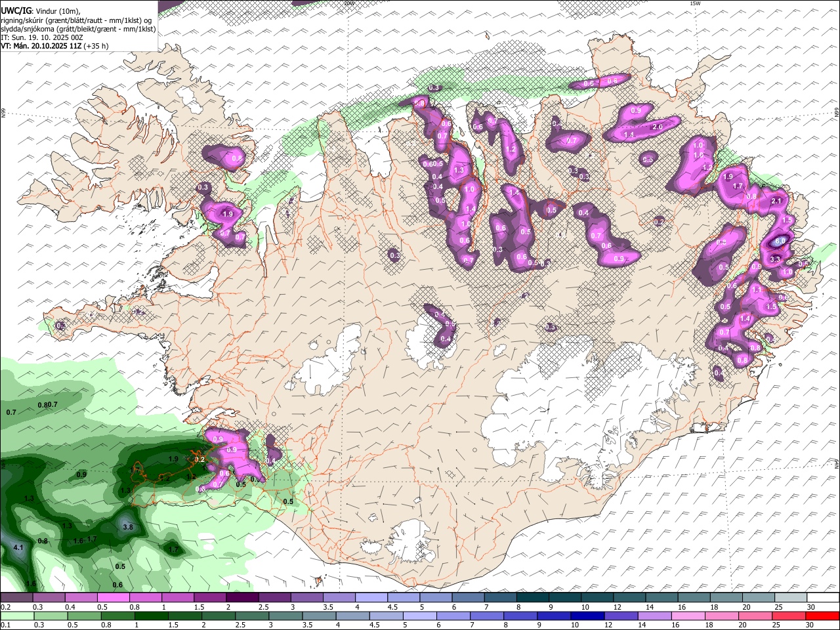Click the 3.8 rainfall value southwest of Reykjanes

128,527
